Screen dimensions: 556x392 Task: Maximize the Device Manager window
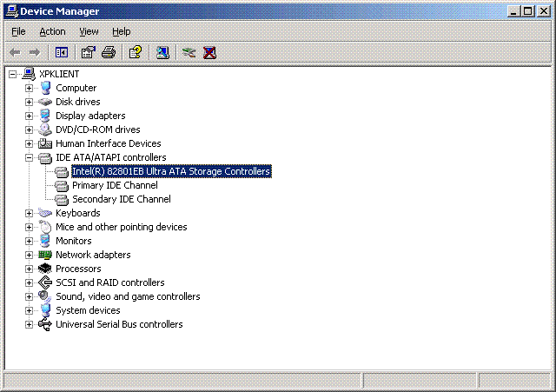527,11
